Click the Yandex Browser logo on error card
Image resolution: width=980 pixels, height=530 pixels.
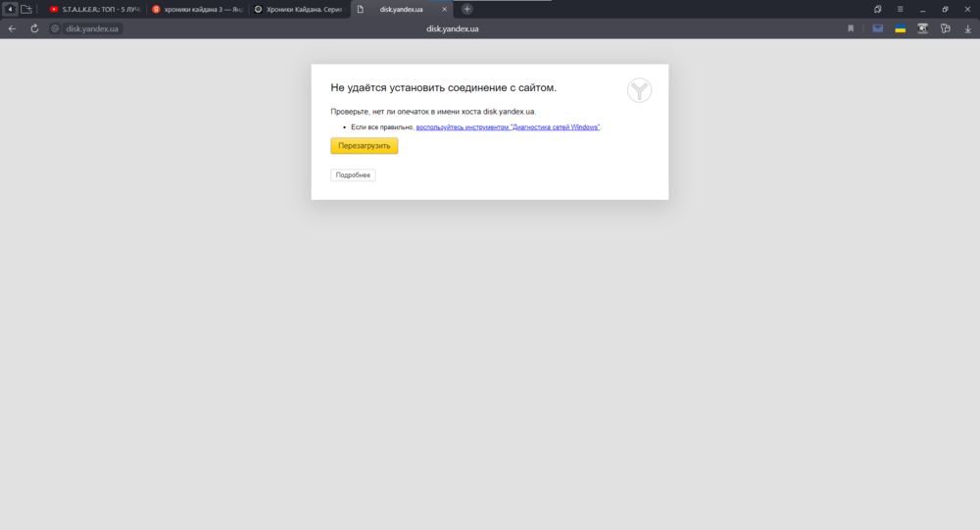639,91
